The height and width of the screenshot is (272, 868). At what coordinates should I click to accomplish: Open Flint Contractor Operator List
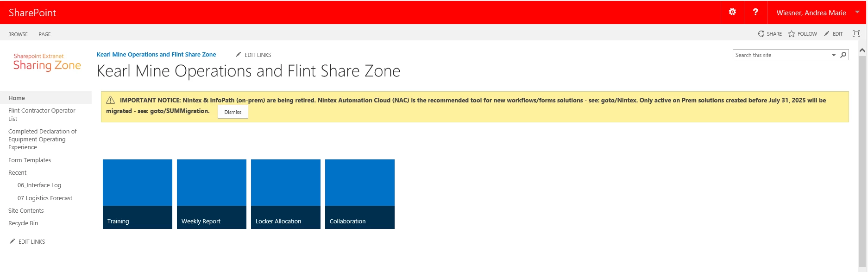click(x=42, y=114)
